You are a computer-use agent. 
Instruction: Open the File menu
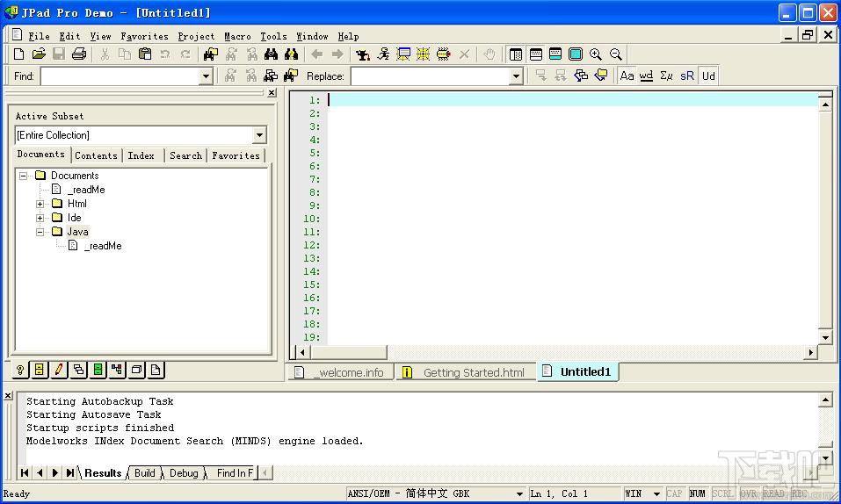click(40, 37)
